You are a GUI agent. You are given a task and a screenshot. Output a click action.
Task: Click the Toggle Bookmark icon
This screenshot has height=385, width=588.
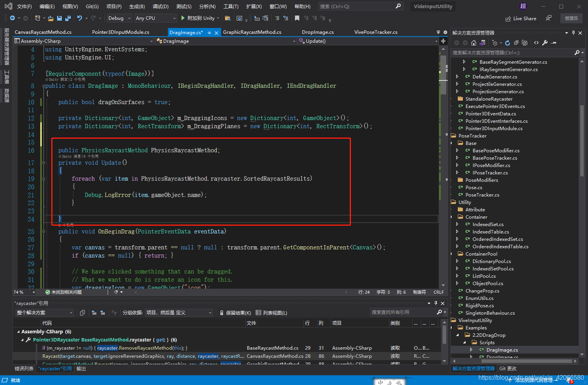tap(297, 18)
